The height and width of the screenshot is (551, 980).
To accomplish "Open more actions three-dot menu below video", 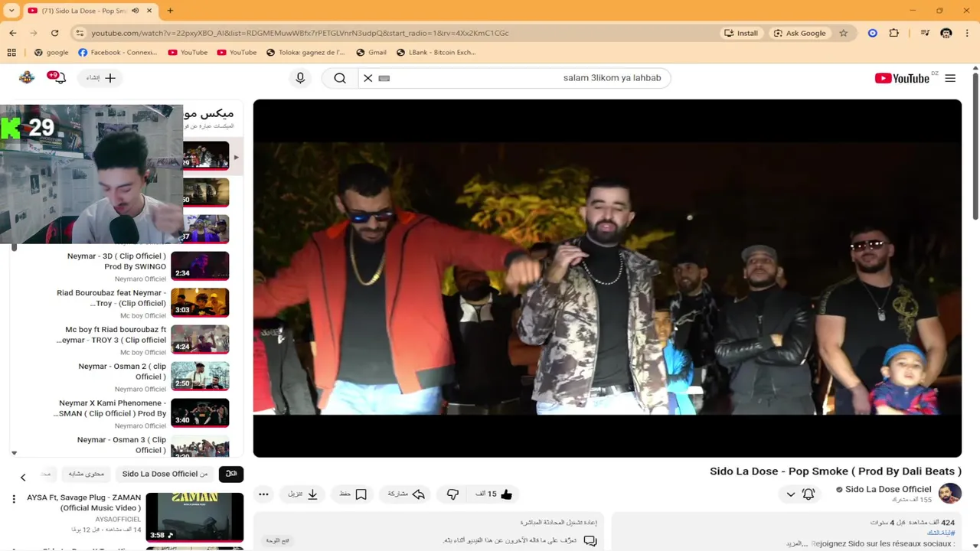I will pyautogui.click(x=263, y=494).
